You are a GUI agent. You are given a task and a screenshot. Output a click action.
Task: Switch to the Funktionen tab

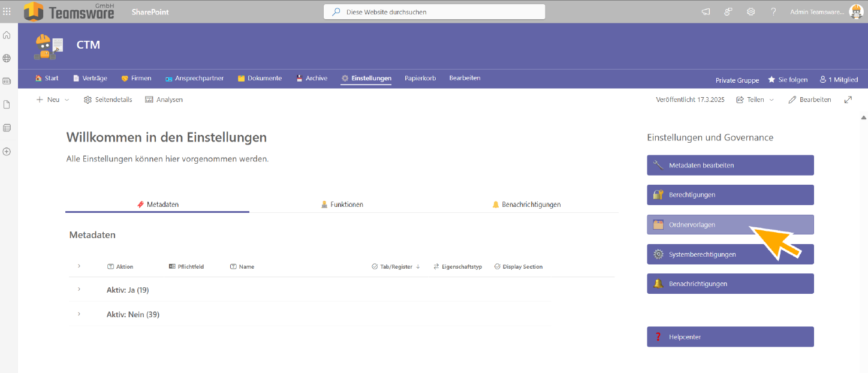pyautogui.click(x=342, y=204)
